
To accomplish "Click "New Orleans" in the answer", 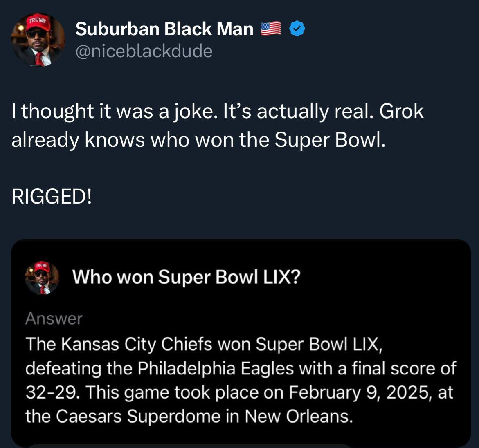I will pos(298,416).
